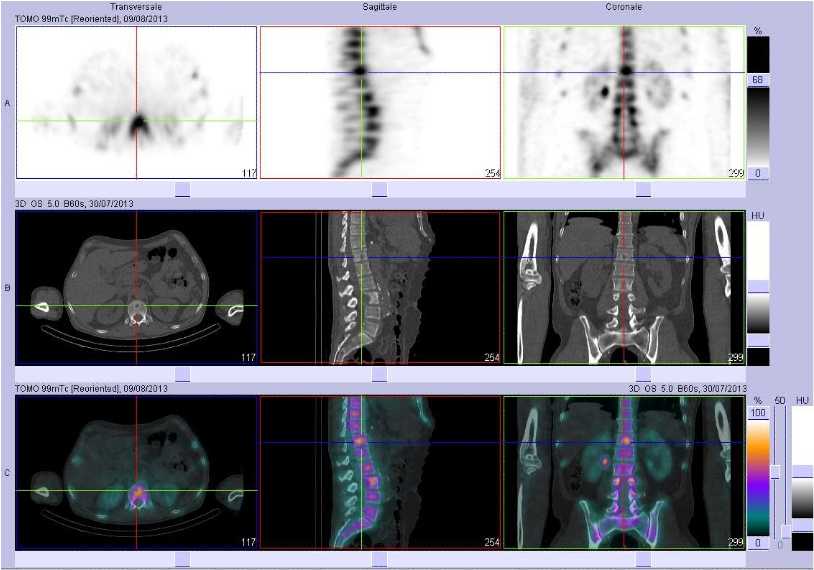The width and height of the screenshot is (814, 570).
Task: Click the slice slider handle under row A transverse view
Action: click(182, 189)
